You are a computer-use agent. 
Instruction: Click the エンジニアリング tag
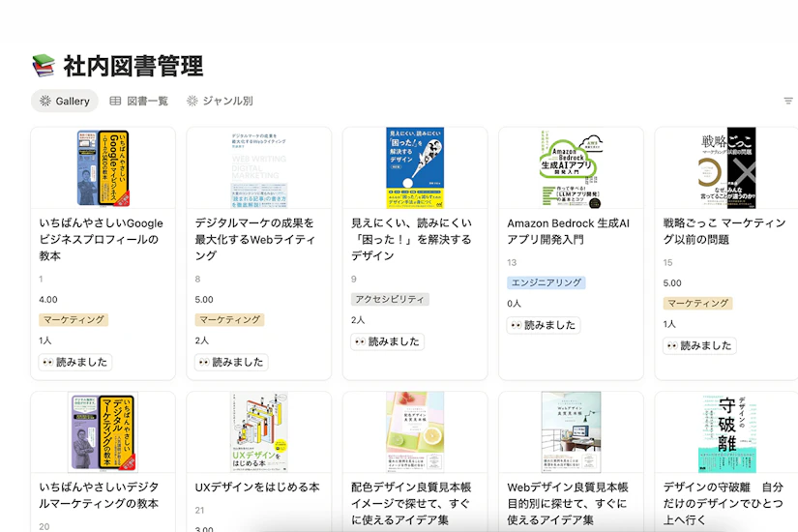[547, 282]
